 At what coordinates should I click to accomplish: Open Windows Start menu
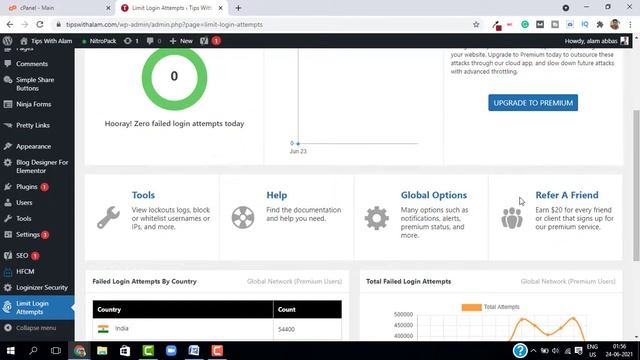click(x=11, y=351)
